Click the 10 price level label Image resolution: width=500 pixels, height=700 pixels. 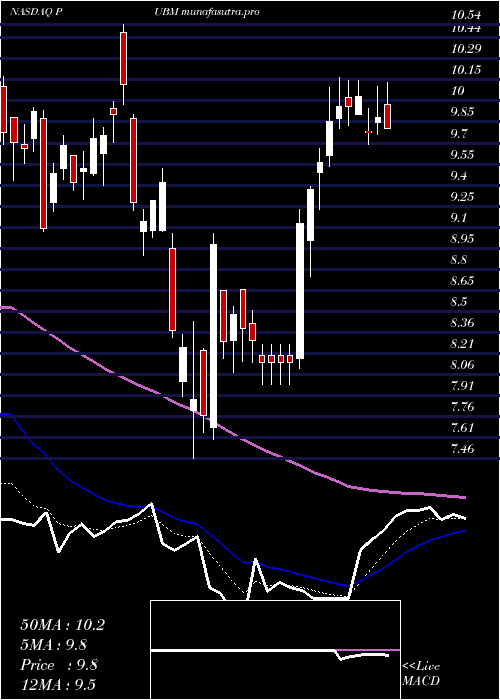(x=458, y=91)
